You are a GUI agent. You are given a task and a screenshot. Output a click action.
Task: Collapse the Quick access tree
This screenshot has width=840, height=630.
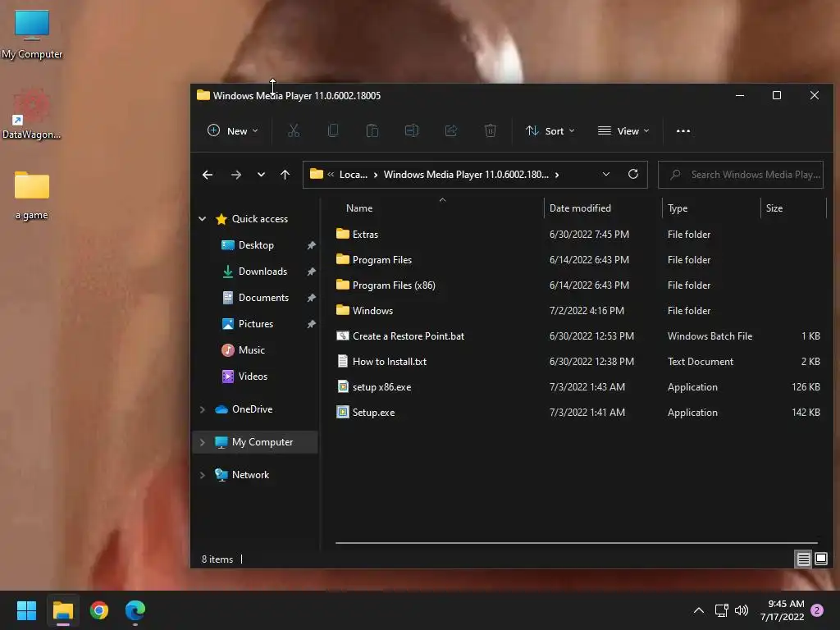[x=203, y=218]
